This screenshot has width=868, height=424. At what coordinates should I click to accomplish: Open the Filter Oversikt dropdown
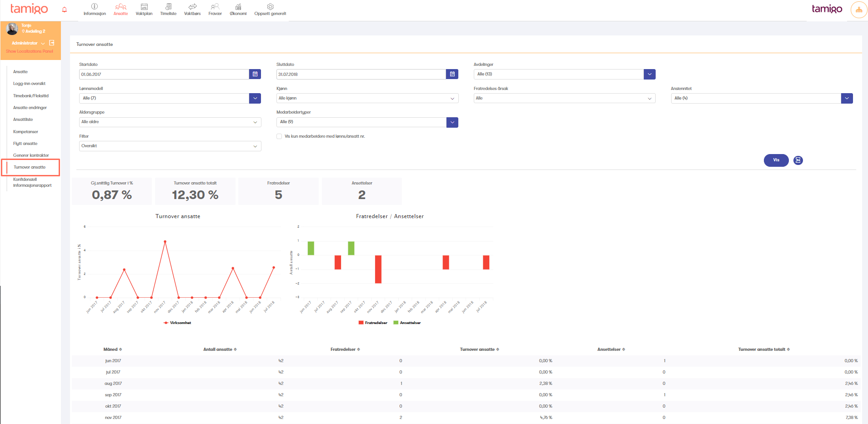[170, 146]
